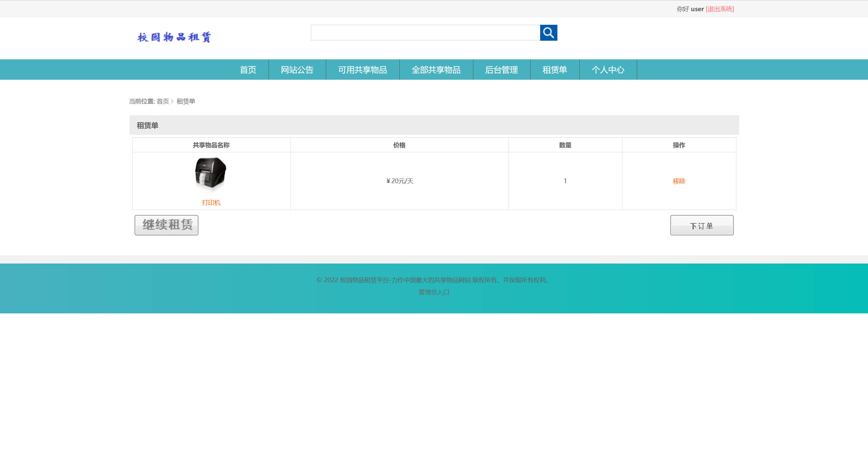The width and height of the screenshot is (868, 466).
Task: Remove the item using 移除 link
Action: (x=679, y=181)
